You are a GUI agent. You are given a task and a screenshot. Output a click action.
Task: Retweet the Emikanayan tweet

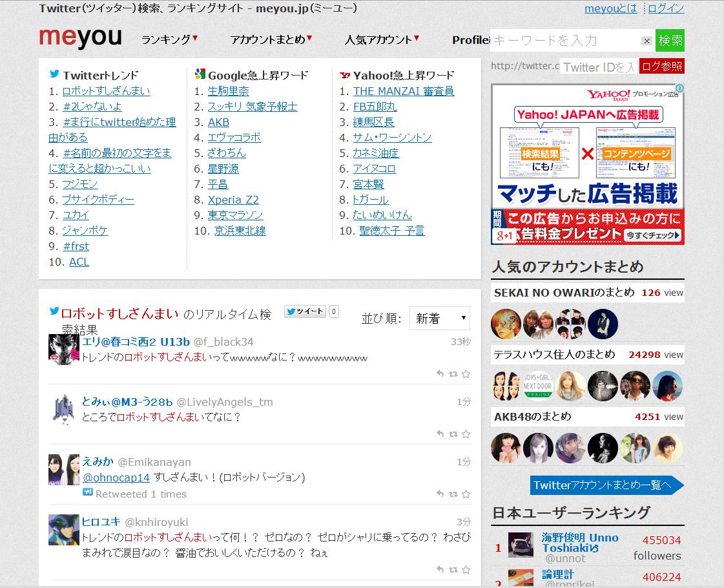tap(453, 494)
